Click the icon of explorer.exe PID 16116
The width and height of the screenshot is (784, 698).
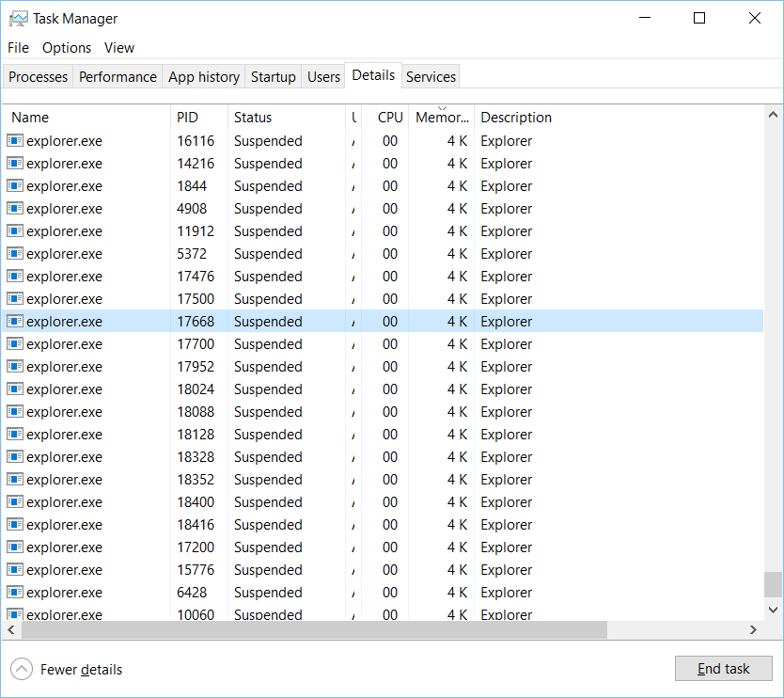tap(15, 141)
